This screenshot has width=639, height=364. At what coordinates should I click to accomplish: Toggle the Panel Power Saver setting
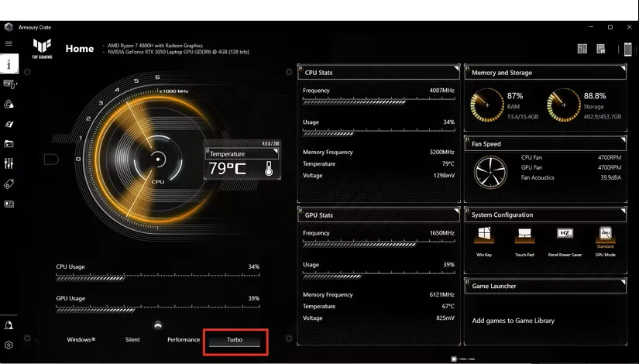(x=565, y=242)
